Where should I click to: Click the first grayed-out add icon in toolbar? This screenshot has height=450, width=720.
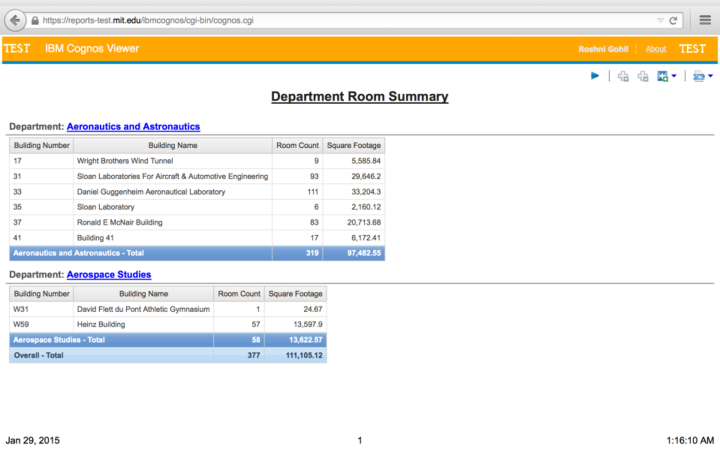click(x=623, y=76)
